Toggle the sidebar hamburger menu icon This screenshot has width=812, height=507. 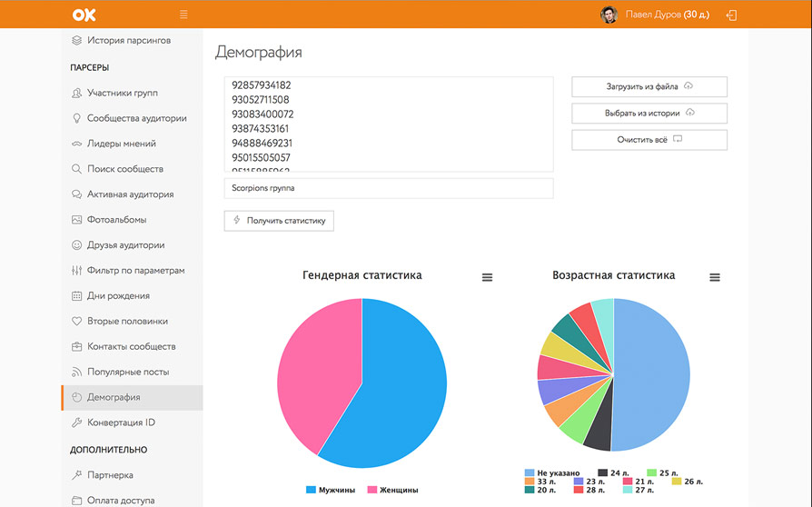(184, 15)
